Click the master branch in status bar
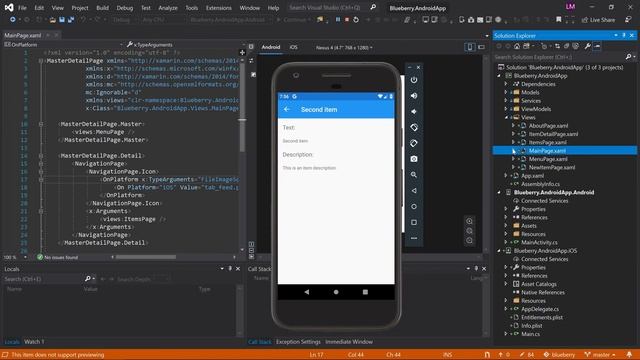 click(600, 354)
